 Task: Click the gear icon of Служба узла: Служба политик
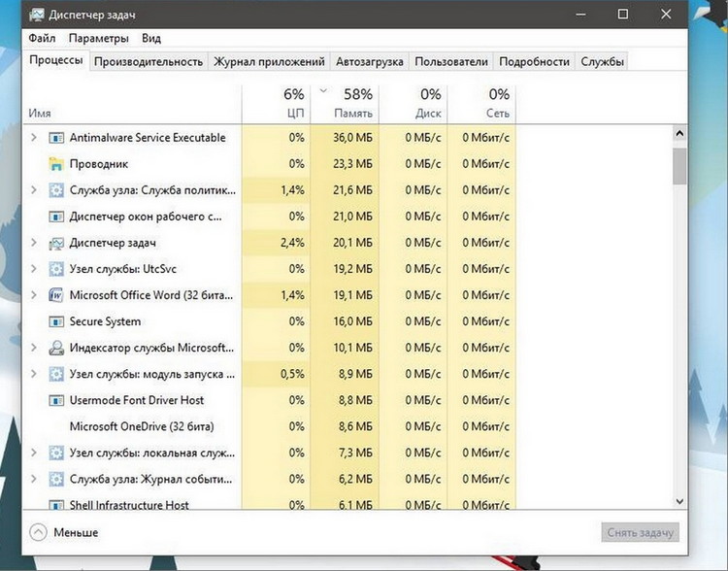[x=56, y=190]
